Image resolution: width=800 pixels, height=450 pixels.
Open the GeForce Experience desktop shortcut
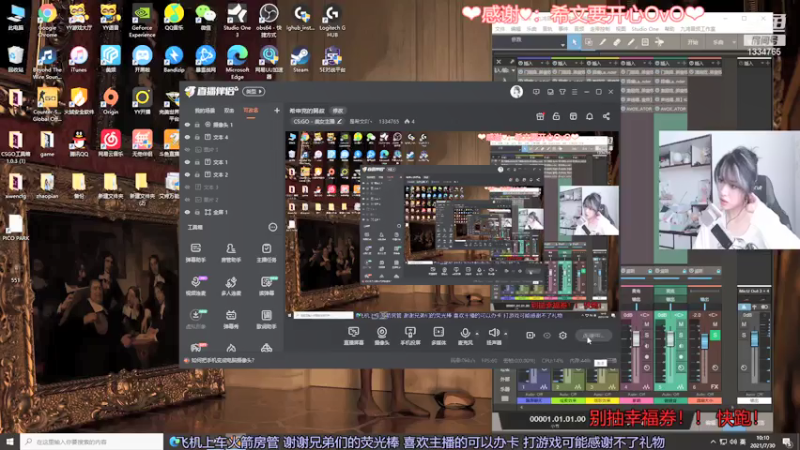coord(142,20)
